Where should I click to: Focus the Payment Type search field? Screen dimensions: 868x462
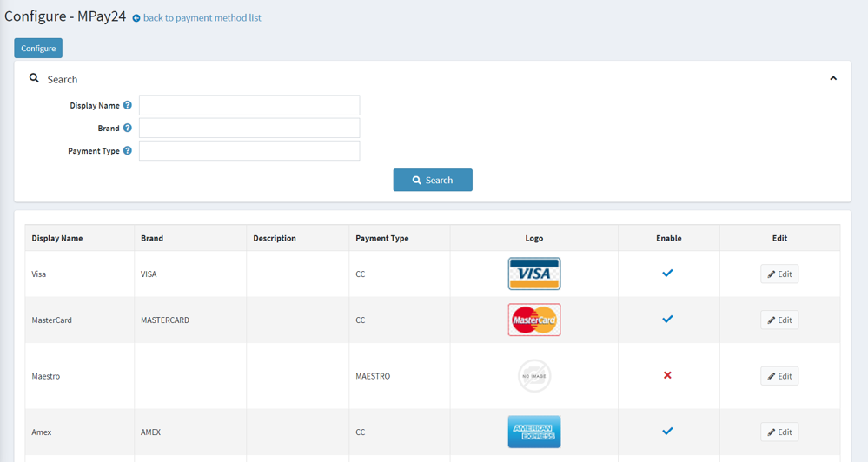(249, 150)
